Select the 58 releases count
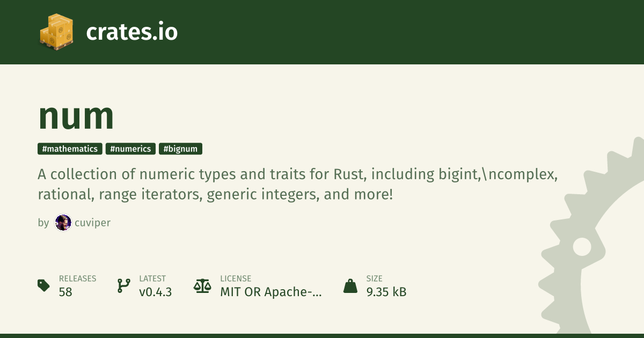This screenshot has width=644, height=338. coord(65,292)
